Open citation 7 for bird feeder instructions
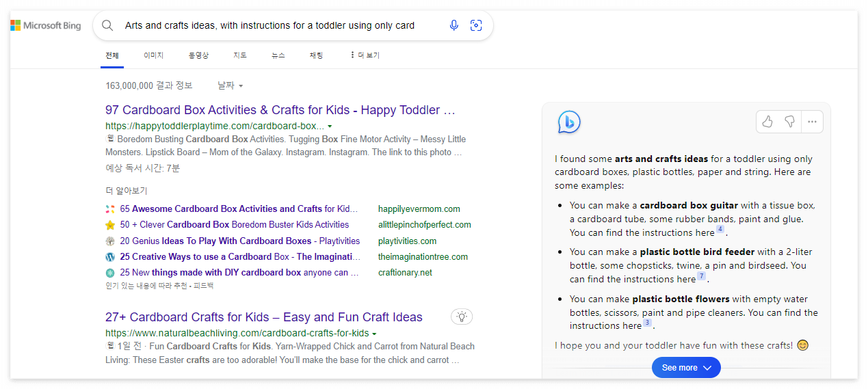The image size is (868, 389). (x=701, y=276)
